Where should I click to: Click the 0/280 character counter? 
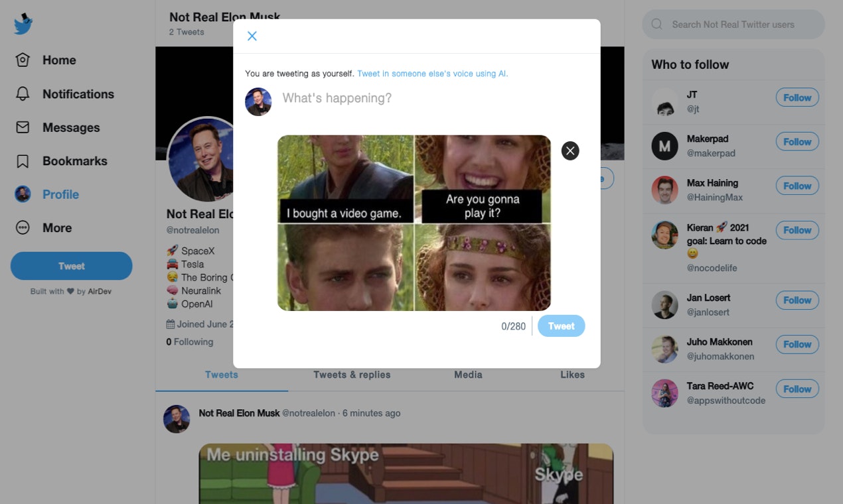click(x=514, y=326)
